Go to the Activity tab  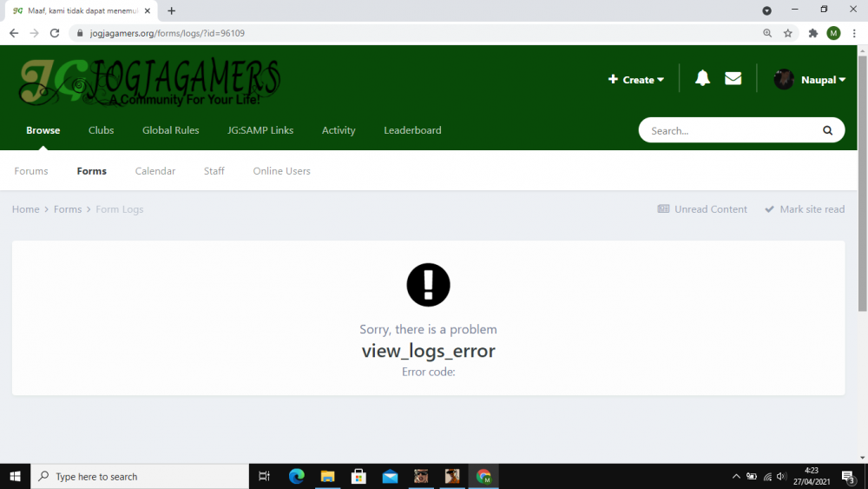pos(339,130)
